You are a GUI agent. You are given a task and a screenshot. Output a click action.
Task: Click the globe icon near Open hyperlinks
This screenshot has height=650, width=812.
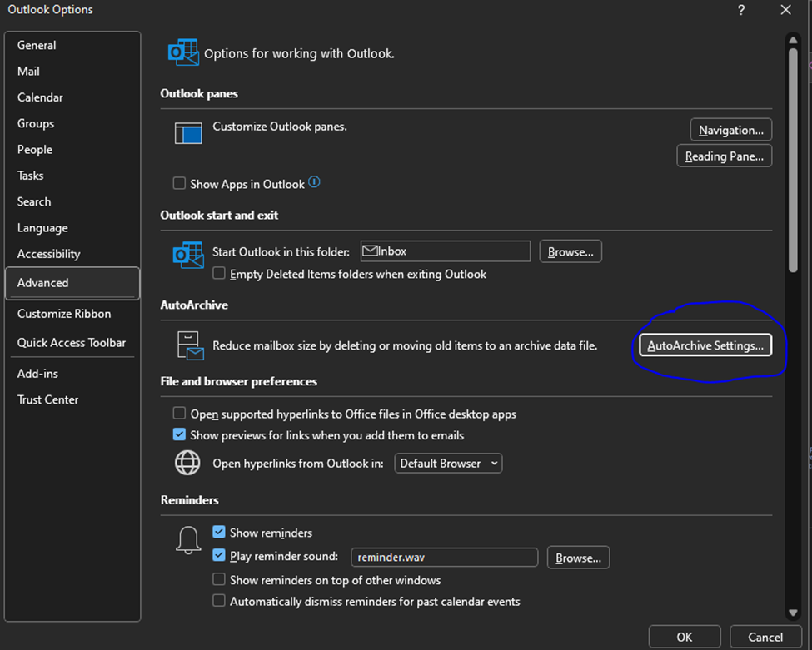187,463
